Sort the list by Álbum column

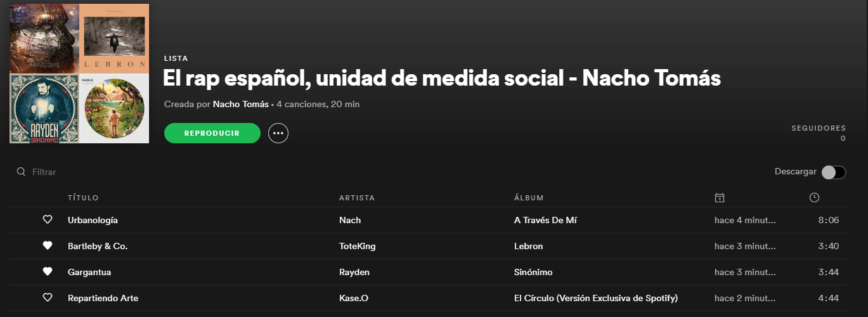click(529, 198)
